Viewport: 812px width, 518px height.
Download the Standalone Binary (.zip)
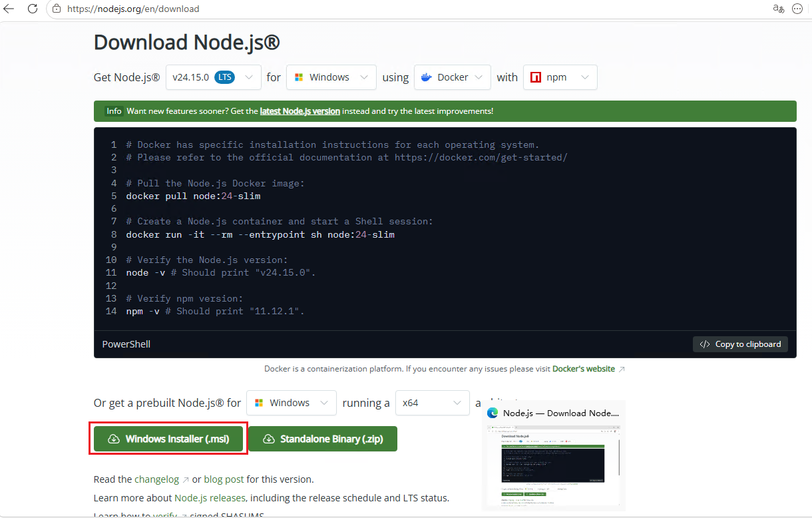pos(323,439)
